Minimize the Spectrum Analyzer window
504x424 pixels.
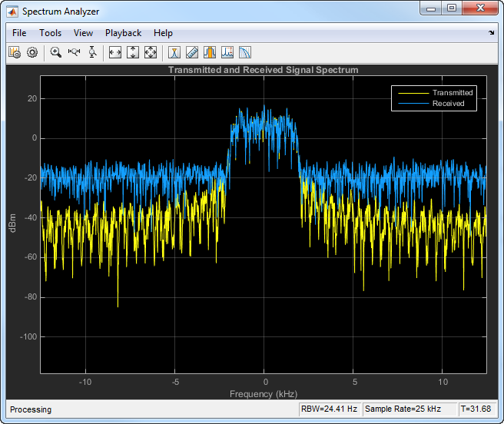coord(431,8)
